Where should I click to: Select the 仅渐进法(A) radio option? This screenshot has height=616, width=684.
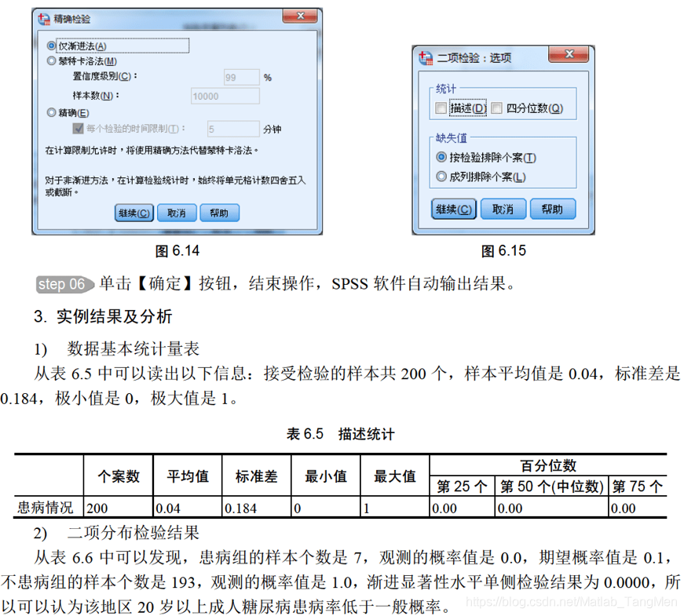pos(52,46)
